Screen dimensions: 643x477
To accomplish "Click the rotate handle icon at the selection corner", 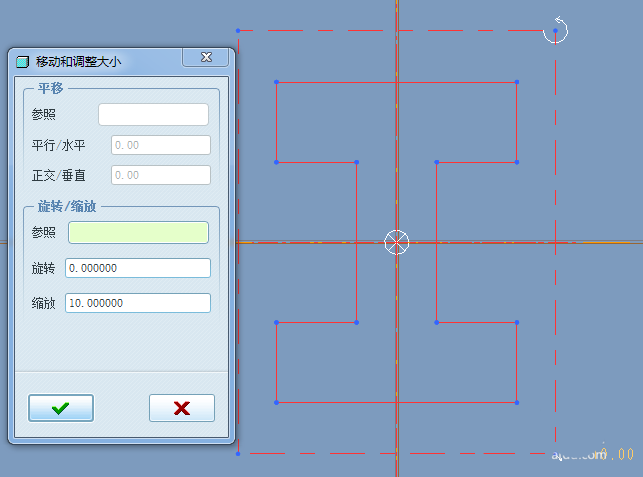I will pos(555,31).
